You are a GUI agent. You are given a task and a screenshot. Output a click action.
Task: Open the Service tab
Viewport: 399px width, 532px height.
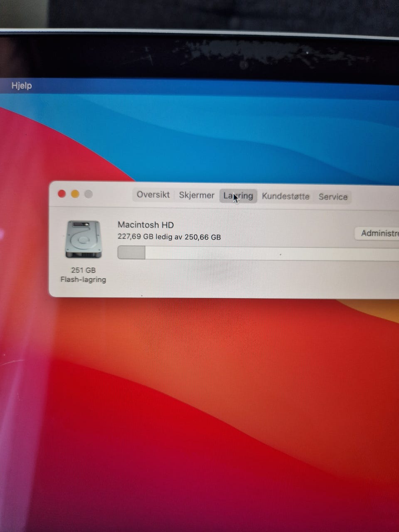click(x=333, y=197)
